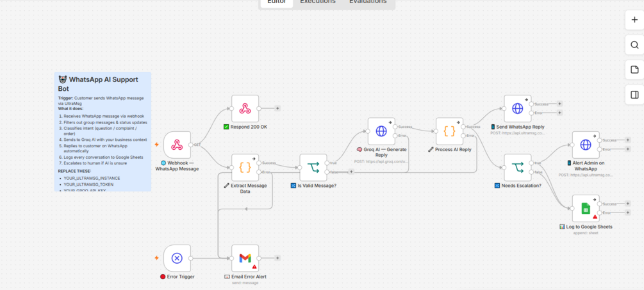644x290 pixels.
Task: Click Process AI Reply Error output connector
Action: pyautogui.click(x=463, y=136)
